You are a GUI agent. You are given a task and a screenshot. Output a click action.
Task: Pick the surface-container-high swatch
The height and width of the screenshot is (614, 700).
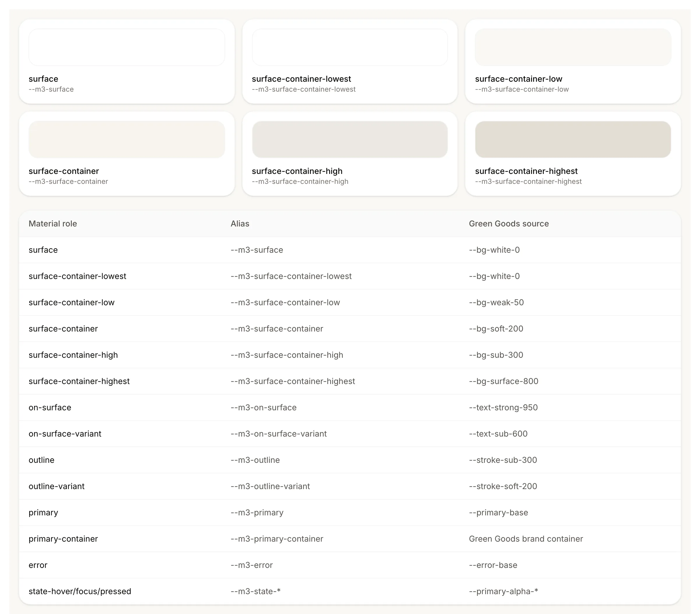point(350,139)
